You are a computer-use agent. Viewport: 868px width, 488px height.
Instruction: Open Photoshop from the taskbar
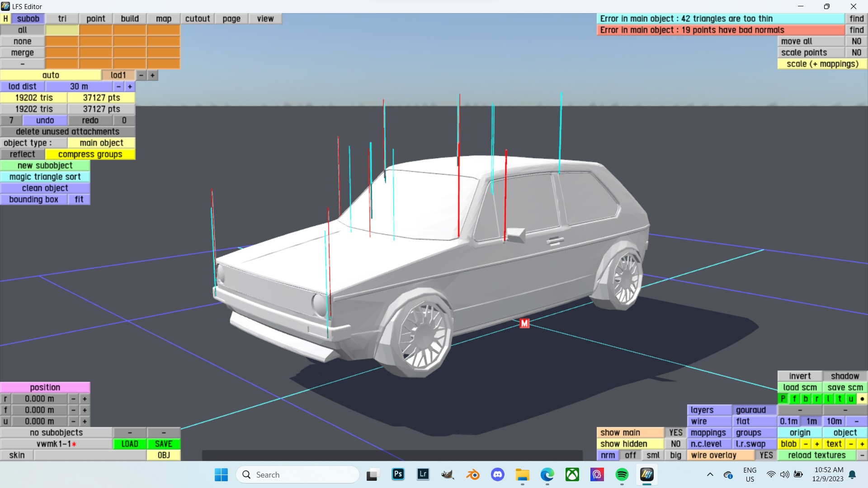398,474
